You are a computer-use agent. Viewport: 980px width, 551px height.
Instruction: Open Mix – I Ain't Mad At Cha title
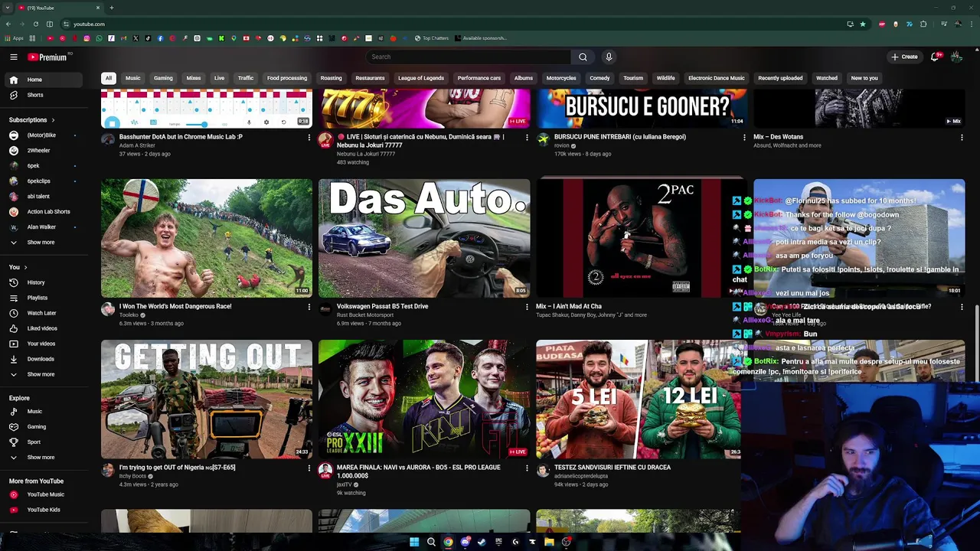pos(580,306)
